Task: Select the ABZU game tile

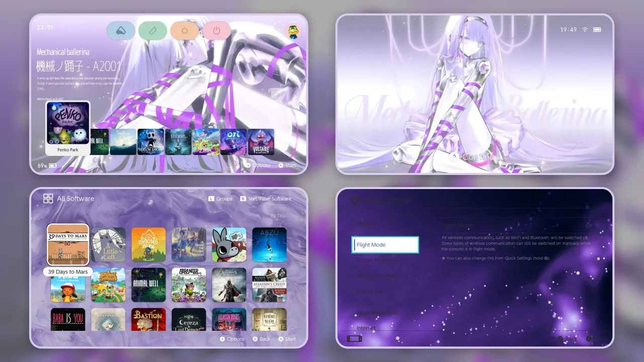Action: [269, 245]
